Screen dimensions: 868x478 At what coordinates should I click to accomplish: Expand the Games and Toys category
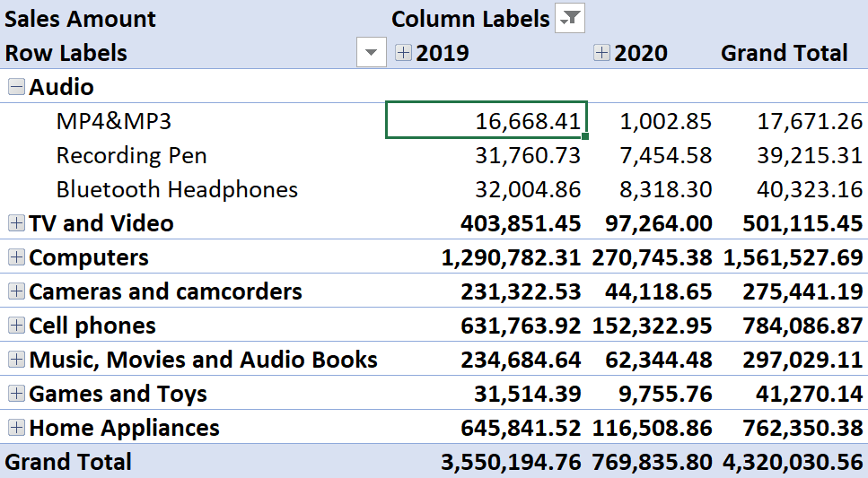[17, 394]
